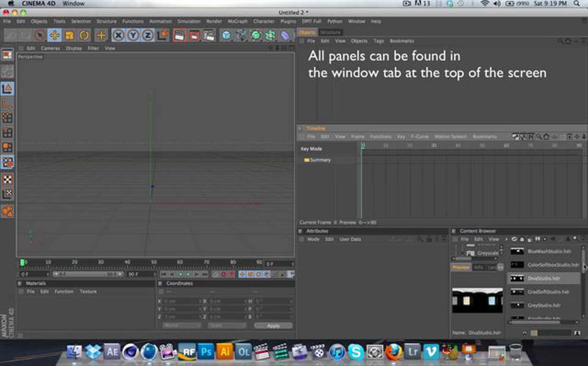Screen dimensions: 588x366
Task: Click the home icon in Content Browser toolbar
Action: pyautogui.click(x=522, y=239)
